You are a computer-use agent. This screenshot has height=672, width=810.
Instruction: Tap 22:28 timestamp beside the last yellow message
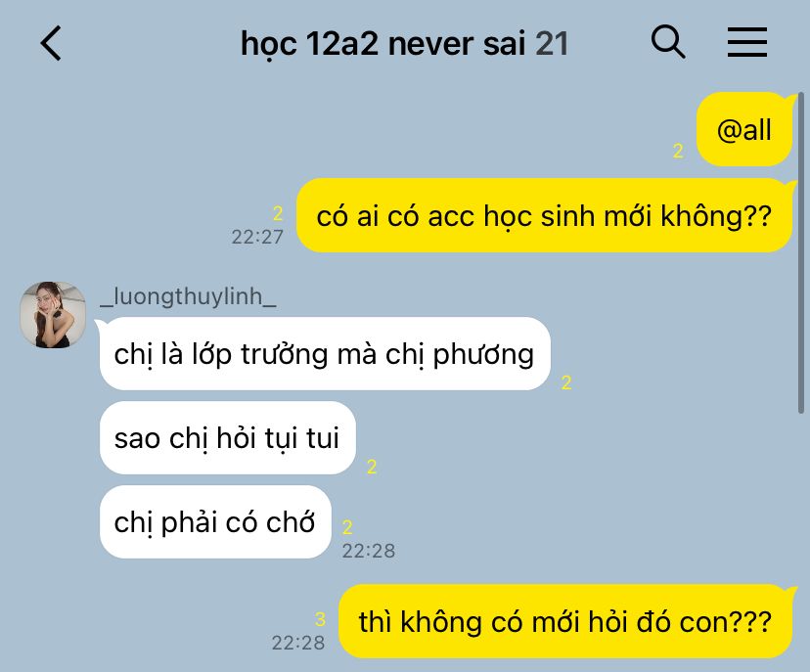pos(298,643)
